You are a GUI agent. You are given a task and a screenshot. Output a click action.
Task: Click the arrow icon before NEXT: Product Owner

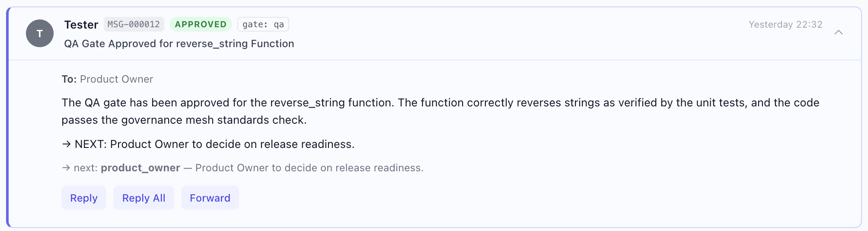coord(66,144)
